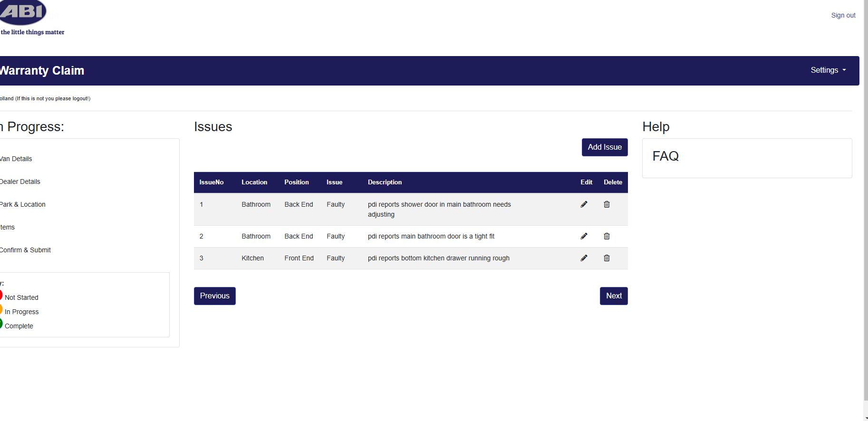Sign out of the account
868x421 pixels.
[843, 15]
